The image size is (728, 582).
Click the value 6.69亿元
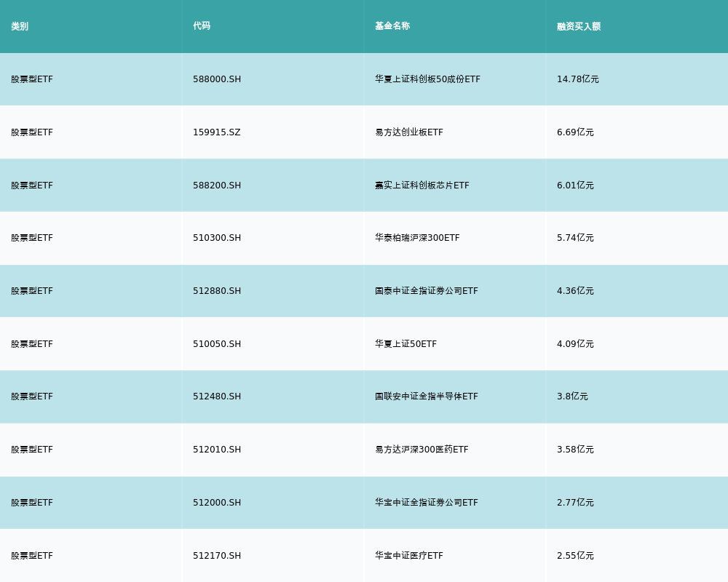(x=575, y=132)
